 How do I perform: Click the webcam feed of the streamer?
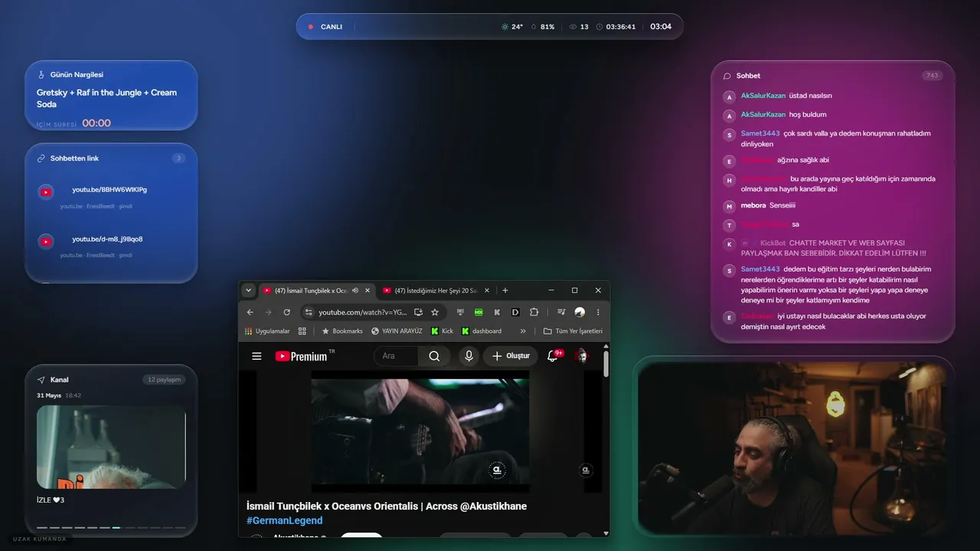coord(792,448)
